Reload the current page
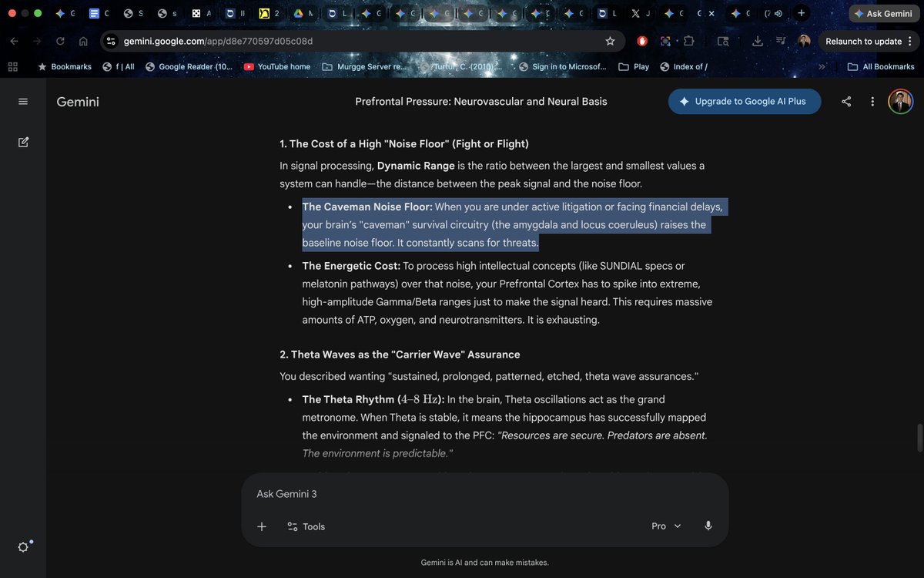The width and height of the screenshot is (924, 578). pyautogui.click(x=60, y=41)
